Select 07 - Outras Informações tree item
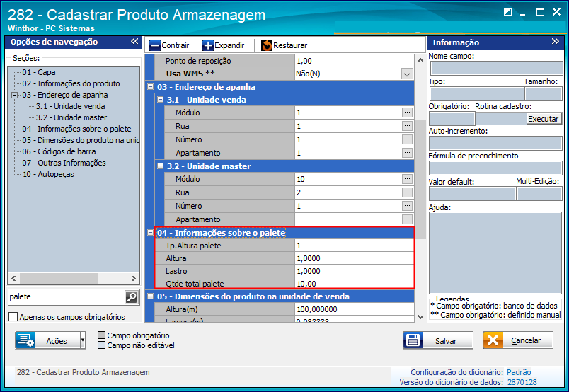The image size is (569, 392). point(64,163)
